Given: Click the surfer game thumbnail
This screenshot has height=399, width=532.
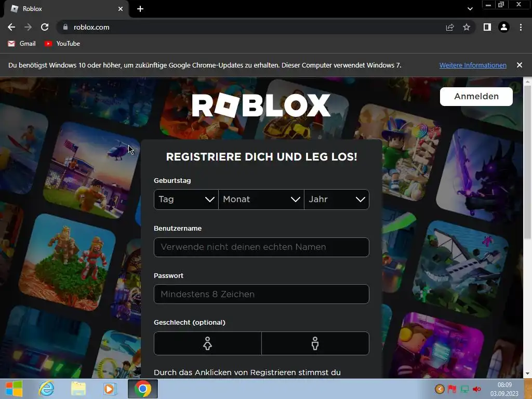Looking at the screenshot, I should click(22, 149).
